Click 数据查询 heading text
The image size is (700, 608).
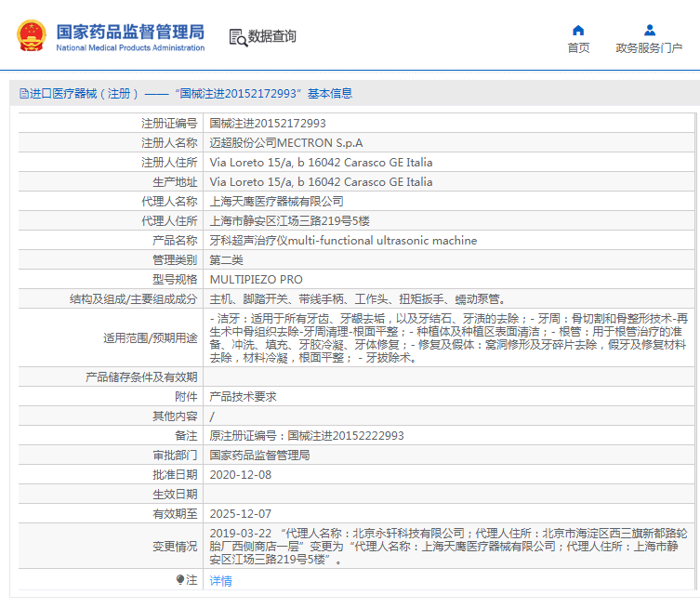pyautogui.click(x=271, y=36)
